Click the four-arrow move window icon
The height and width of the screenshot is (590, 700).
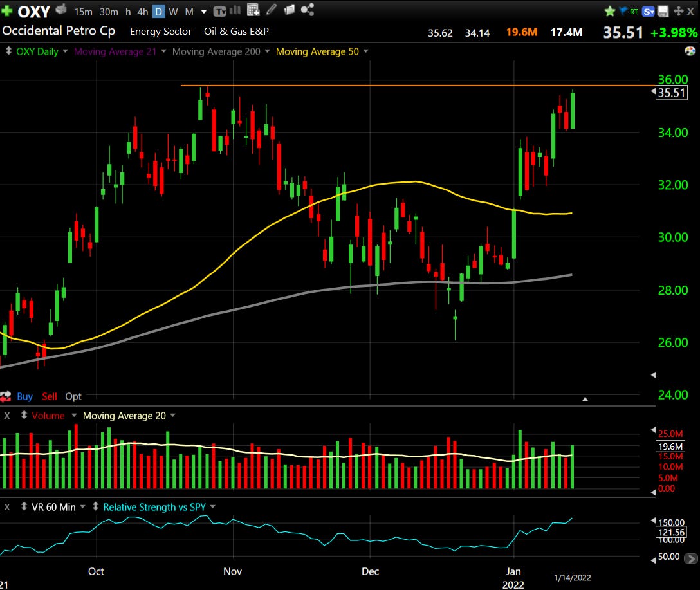pos(679,11)
